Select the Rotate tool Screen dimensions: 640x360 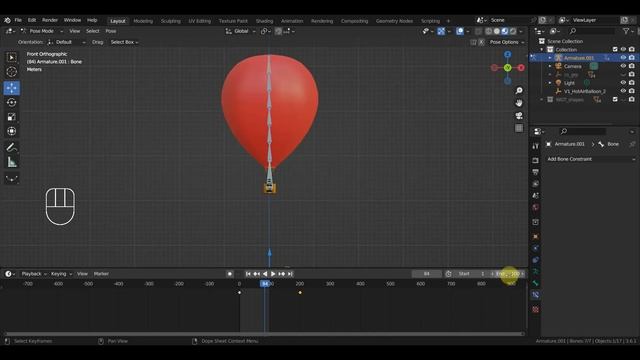pyautogui.click(x=11, y=102)
